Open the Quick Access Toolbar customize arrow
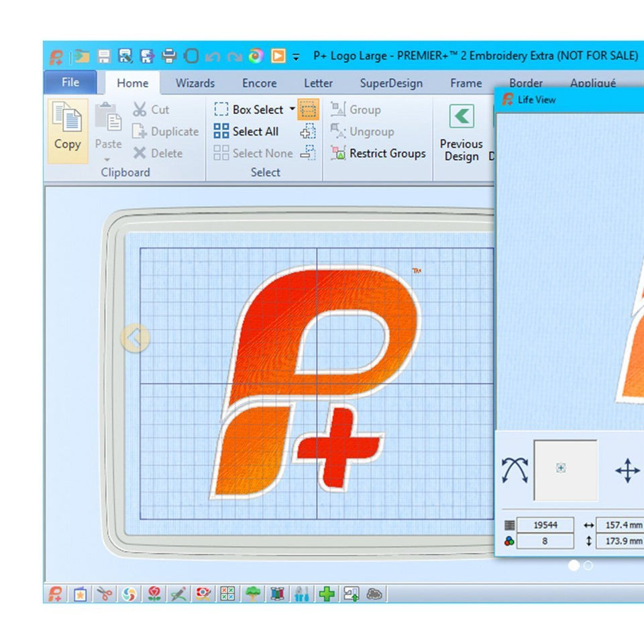This screenshot has width=644, height=644. pyautogui.click(x=297, y=58)
